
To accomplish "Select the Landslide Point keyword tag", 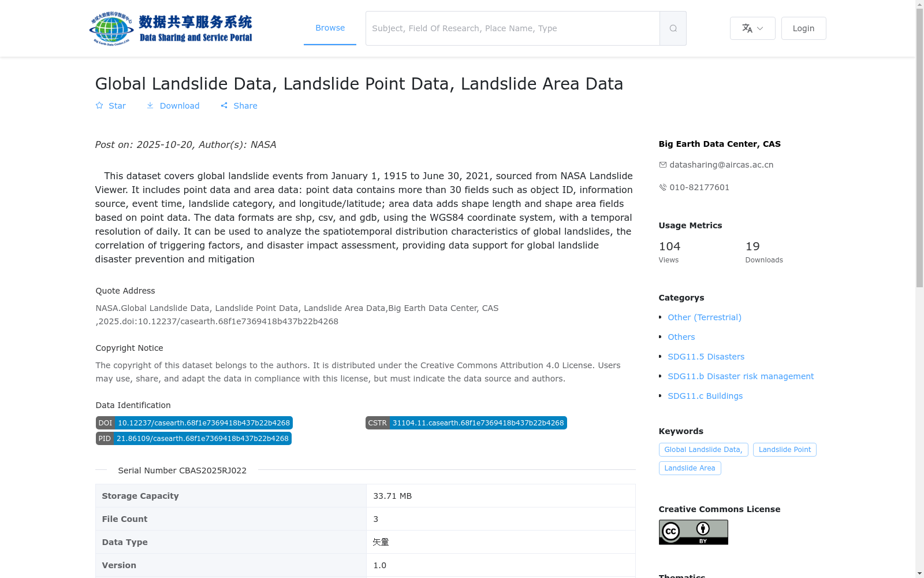I will coord(785,450).
